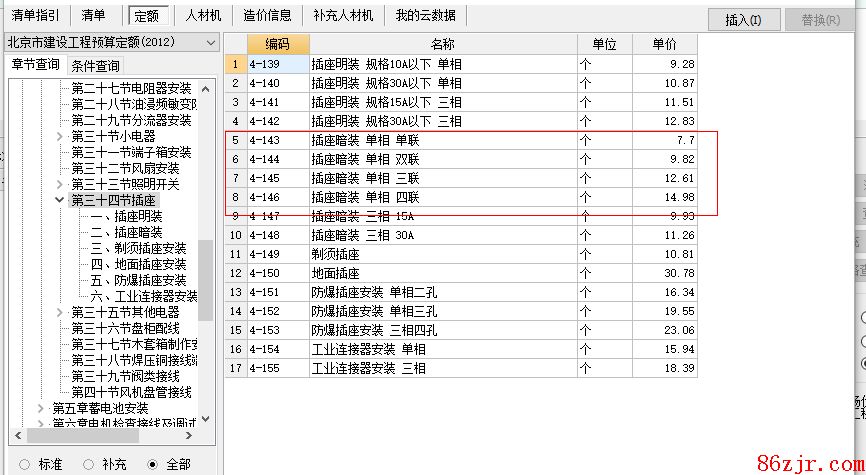
Task: Collapse the 第三十四节插座 tree node
Action: point(60,201)
